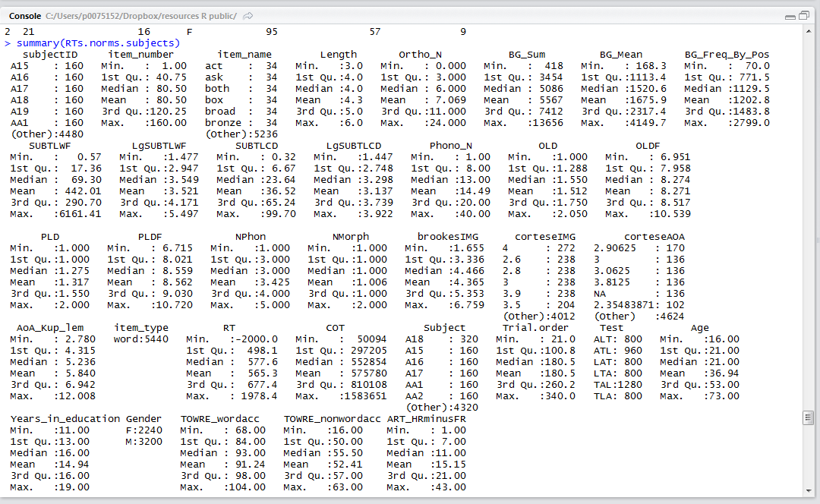Grab the console scrollbar thumb
The height and width of the screenshot is (504, 820).
tap(809, 417)
